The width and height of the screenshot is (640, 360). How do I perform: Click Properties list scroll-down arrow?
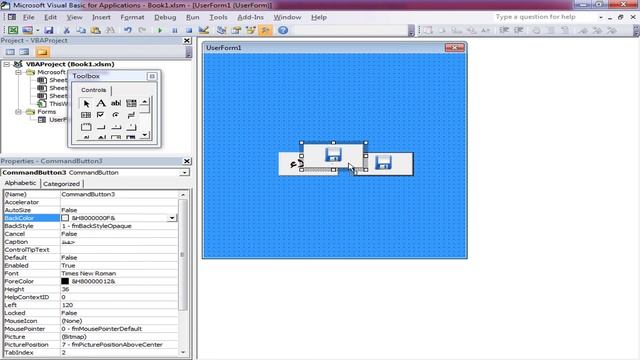[183, 352]
